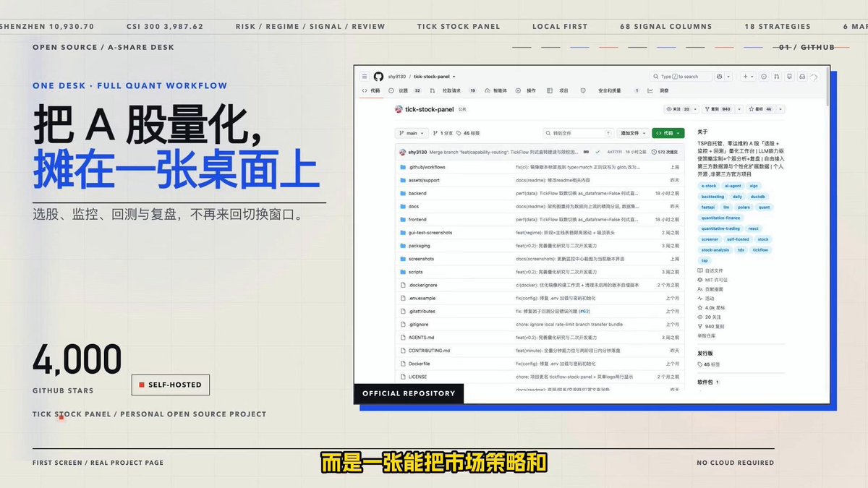Click the 20 关注 eye icon in sidebar
Image resolution: width=868 pixels, height=488 pixels.
tap(700, 317)
